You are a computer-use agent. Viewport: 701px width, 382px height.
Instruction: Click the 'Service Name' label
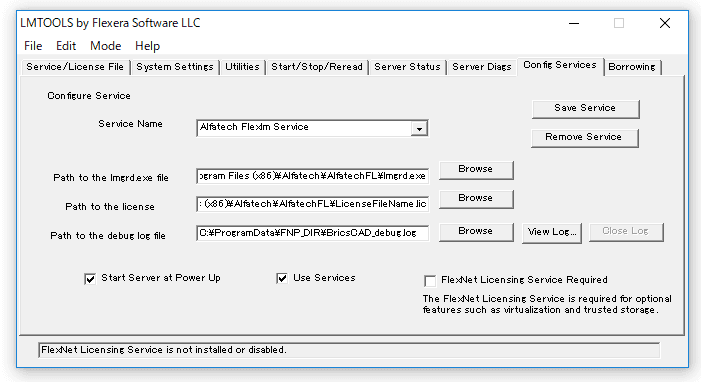click(131, 124)
